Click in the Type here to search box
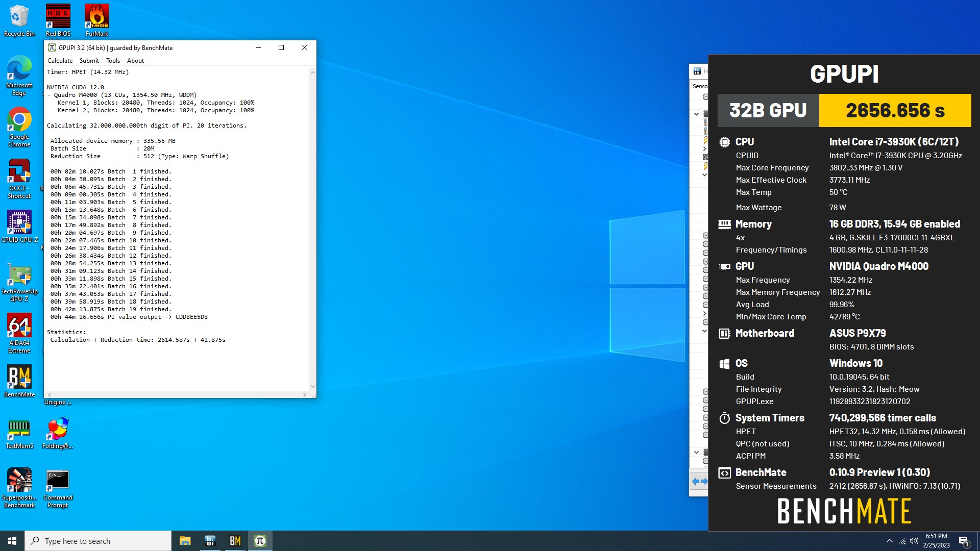The height and width of the screenshot is (551, 980). point(98,541)
